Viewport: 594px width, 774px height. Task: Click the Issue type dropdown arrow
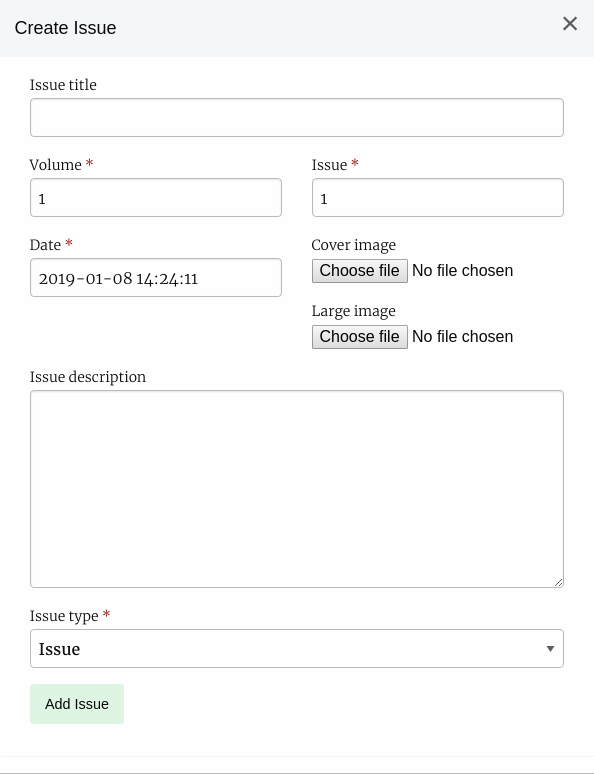550,649
